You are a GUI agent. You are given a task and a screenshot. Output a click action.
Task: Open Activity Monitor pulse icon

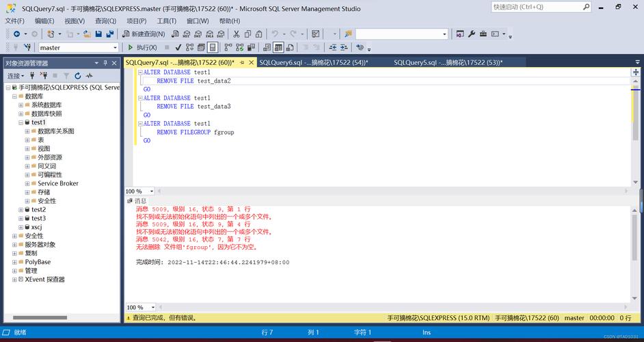[89, 76]
